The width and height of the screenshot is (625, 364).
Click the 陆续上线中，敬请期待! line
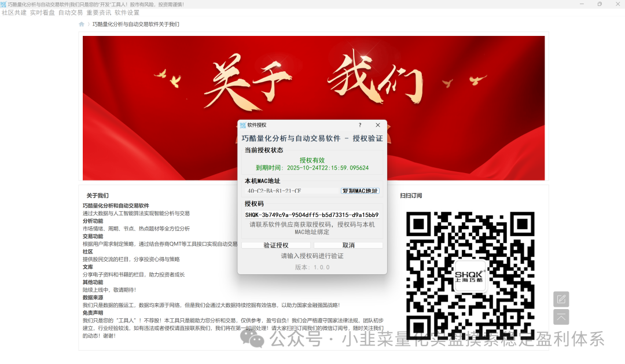(x=109, y=290)
